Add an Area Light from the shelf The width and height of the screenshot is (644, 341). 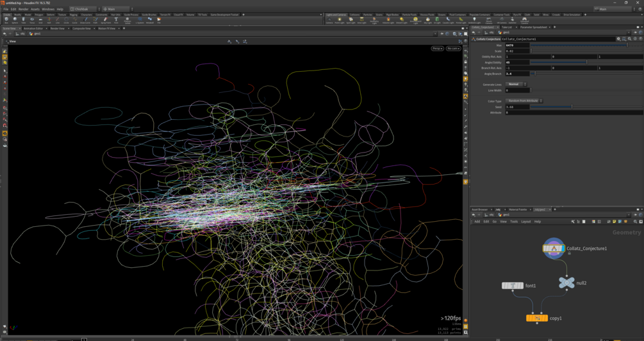click(x=361, y=20)
